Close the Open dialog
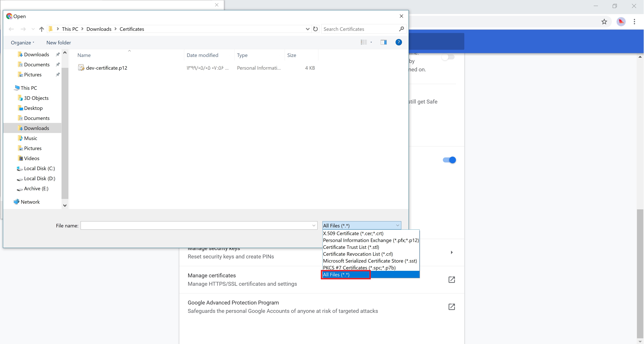 [x=401, y=16]
